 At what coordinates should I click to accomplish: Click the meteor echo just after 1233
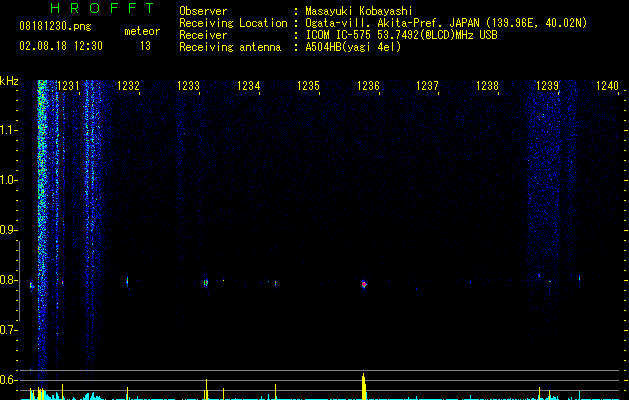(206, 282)
